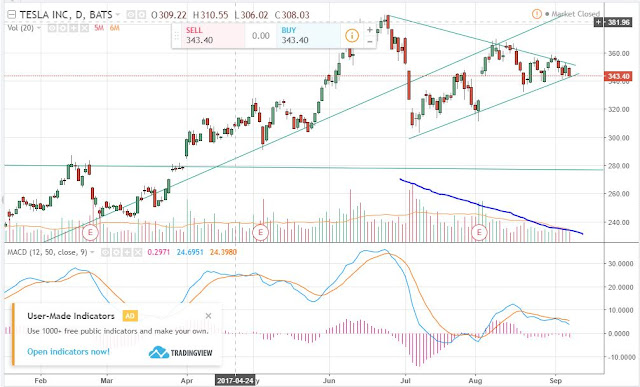Click the BUY 343.40 button
Image resolution: width=640 pixels, height=387 pixels.
pos(308,36)
